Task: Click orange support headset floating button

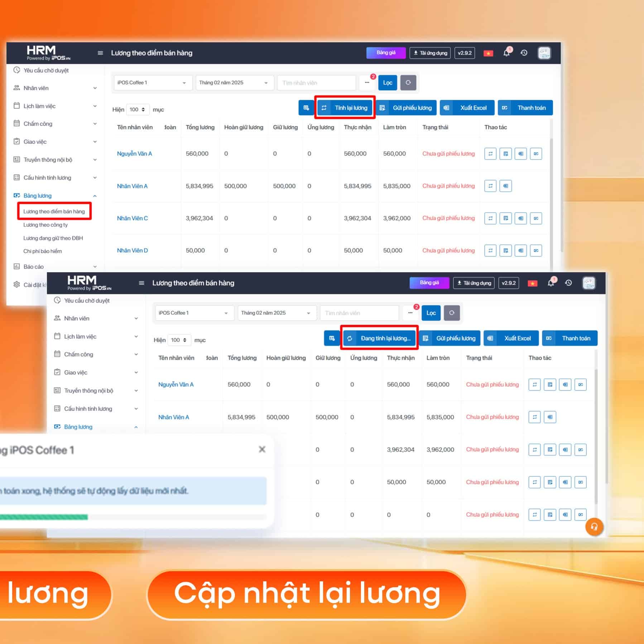Action: click(594, 527)
